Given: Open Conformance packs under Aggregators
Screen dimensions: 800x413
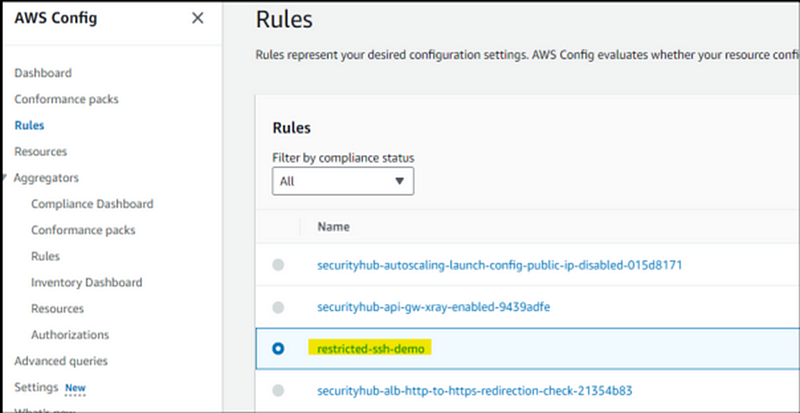Looking at the screenshot, I should click(83, 230).
